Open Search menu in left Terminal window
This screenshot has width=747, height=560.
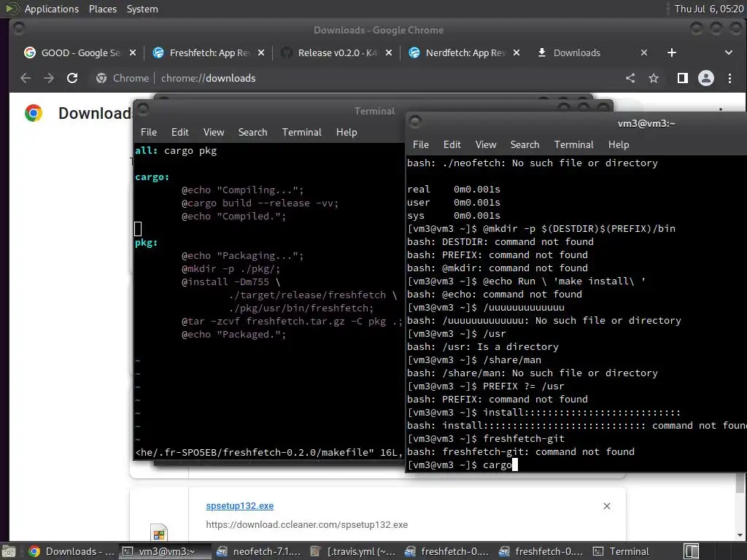tap(252, 133)
